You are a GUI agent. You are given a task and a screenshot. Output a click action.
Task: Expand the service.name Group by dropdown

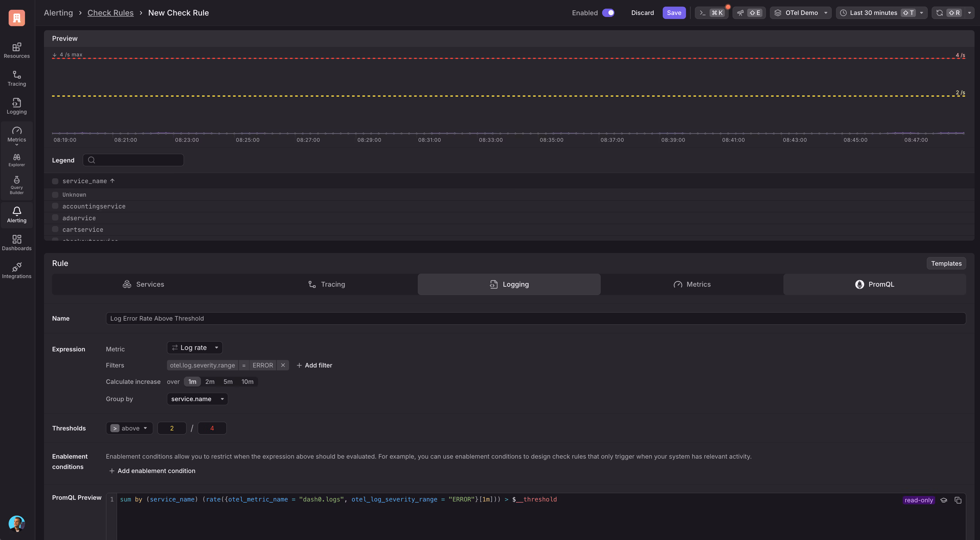click(197, 399)
